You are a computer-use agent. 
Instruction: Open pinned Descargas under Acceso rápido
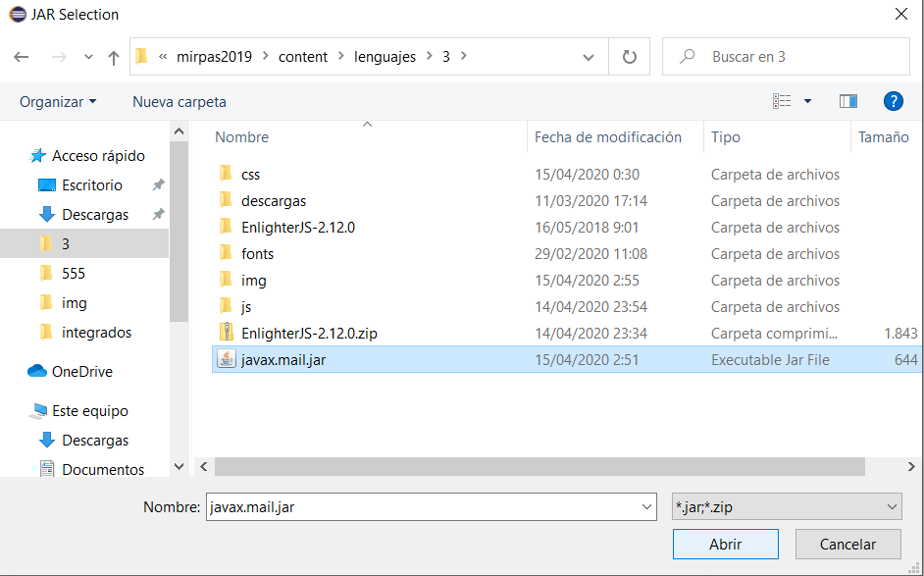[x=95, y=215]
